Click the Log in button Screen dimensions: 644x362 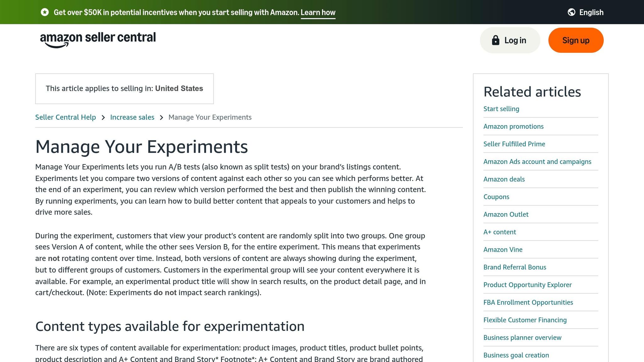tap(509, 40)
